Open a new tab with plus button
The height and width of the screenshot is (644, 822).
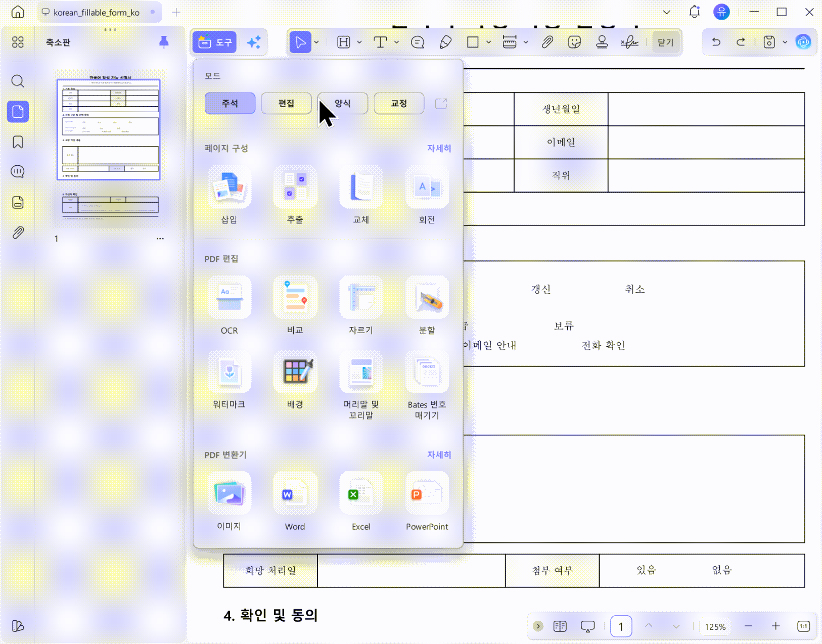click(176, 12)
